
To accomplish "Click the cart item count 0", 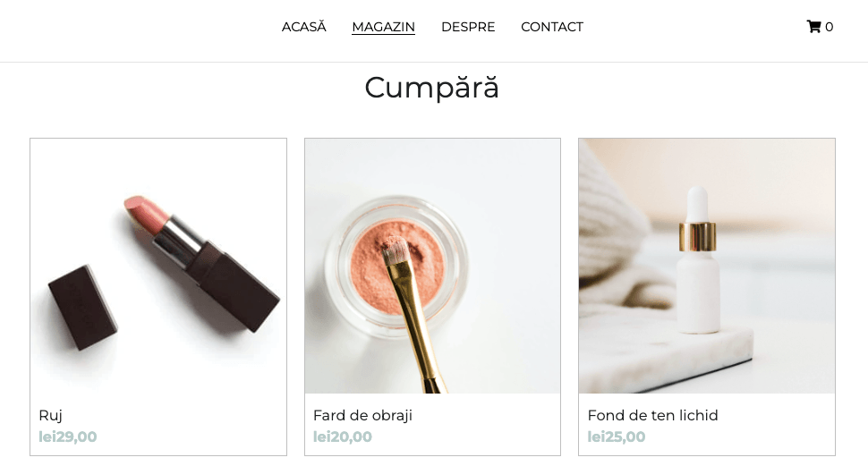I will tap(829, 27).
